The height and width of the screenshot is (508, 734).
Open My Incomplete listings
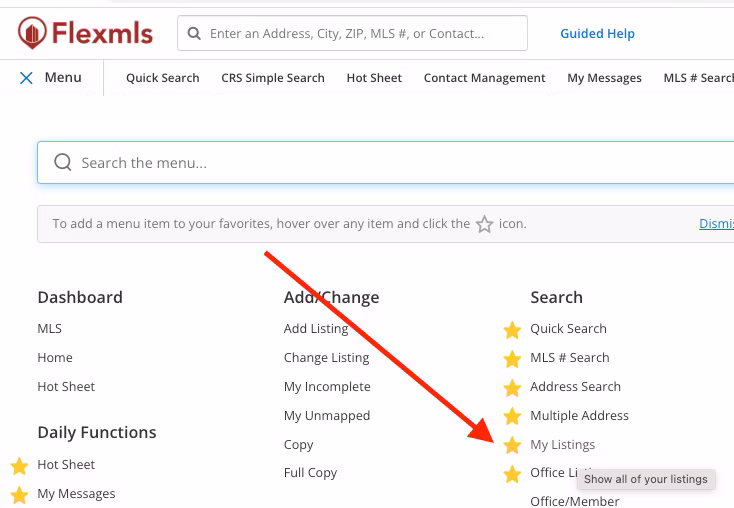327,387
